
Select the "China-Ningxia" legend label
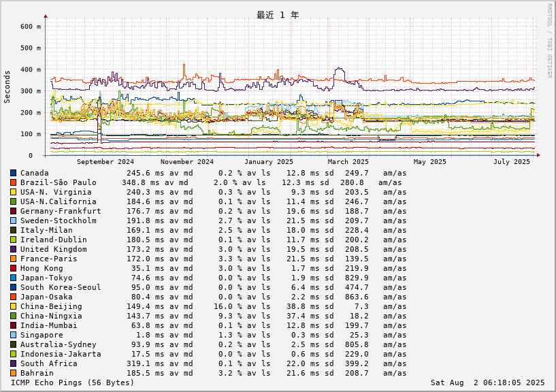click(51, 316)
